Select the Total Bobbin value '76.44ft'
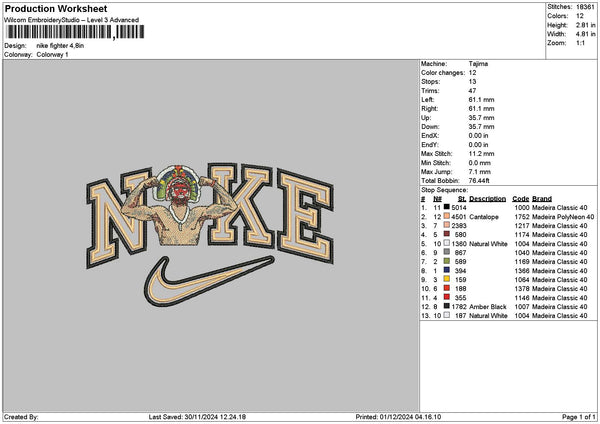 click(479, 181)
